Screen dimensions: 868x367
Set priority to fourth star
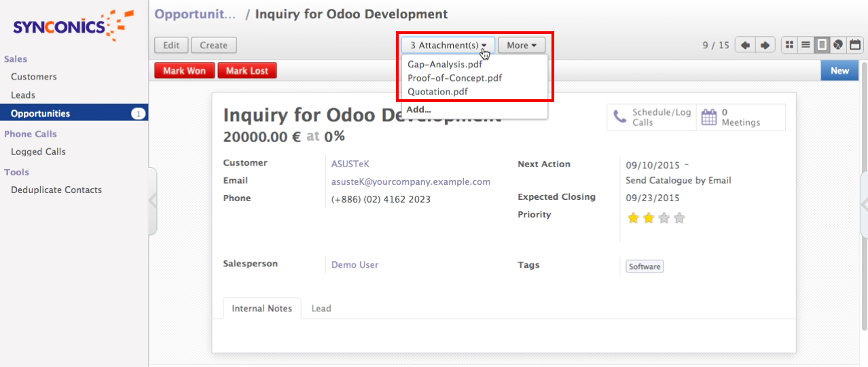(x=679, y=218)
